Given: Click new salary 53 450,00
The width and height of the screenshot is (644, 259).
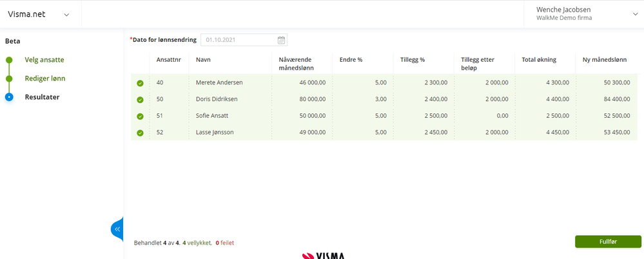Looking at the screenshot, I should point(616,132).
